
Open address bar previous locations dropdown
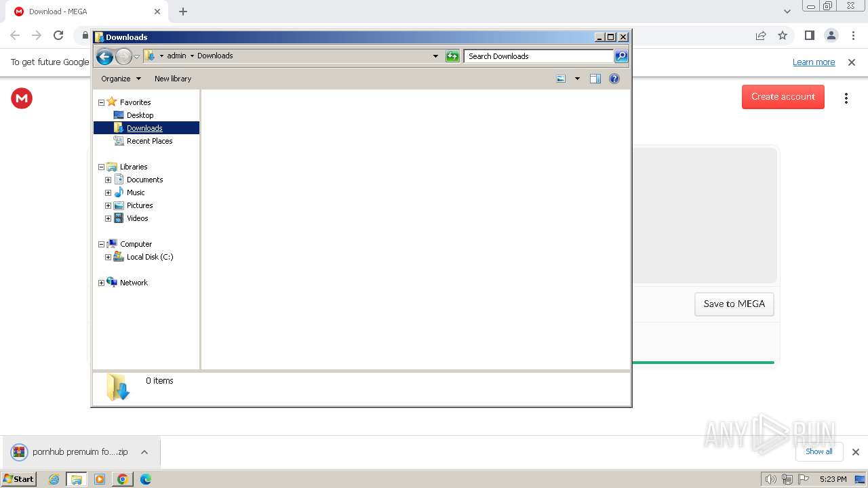(435, 56)
